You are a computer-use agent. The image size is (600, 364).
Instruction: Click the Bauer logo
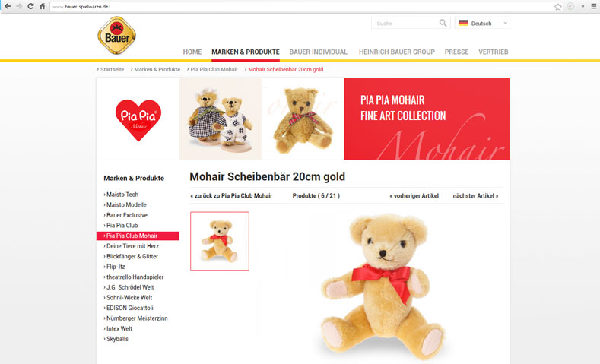click(116, 35)
